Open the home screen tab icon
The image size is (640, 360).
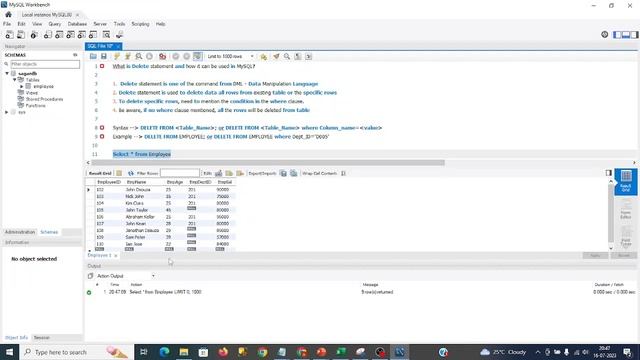(8, 14)
